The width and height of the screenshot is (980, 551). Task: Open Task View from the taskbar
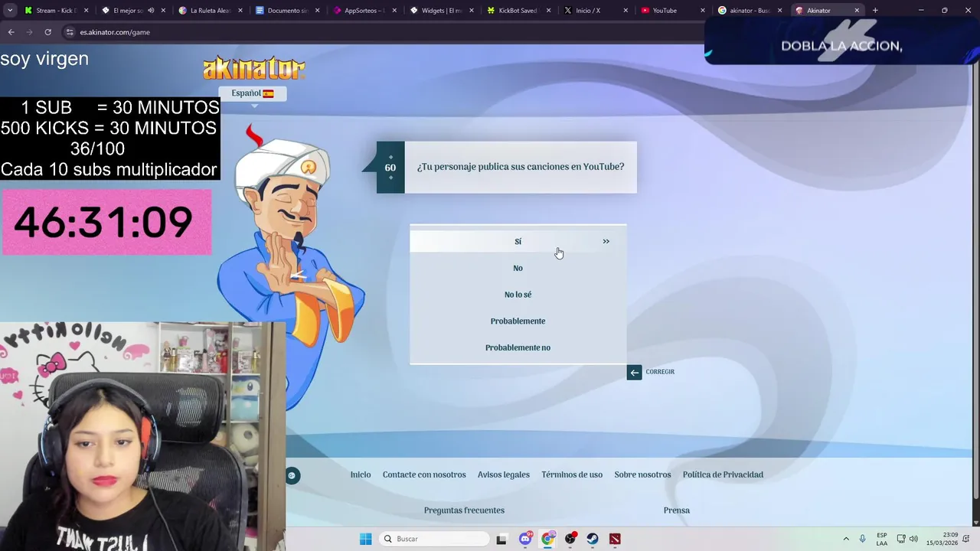(501, 539)
